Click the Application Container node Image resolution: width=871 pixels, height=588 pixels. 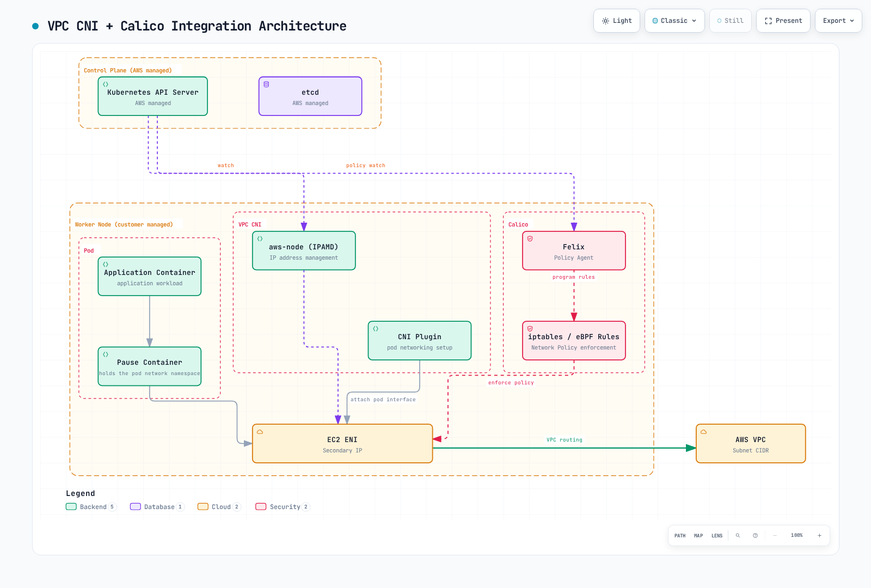(150, 277)
